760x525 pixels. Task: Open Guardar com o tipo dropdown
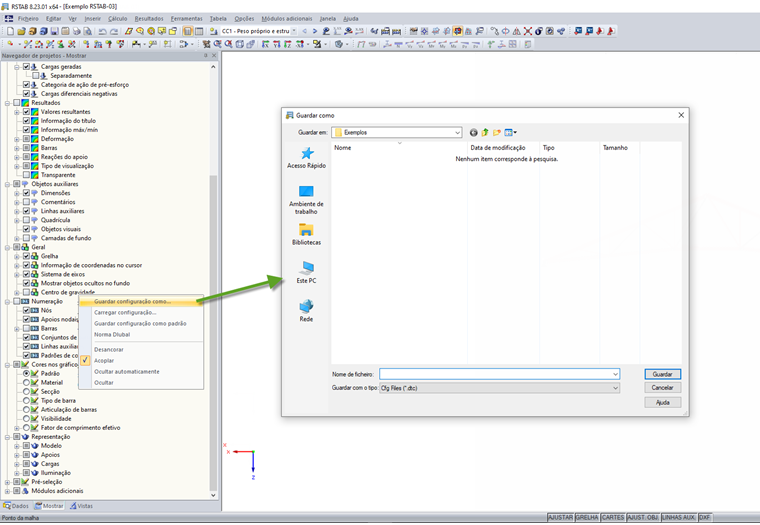click(x=615, y=388)
